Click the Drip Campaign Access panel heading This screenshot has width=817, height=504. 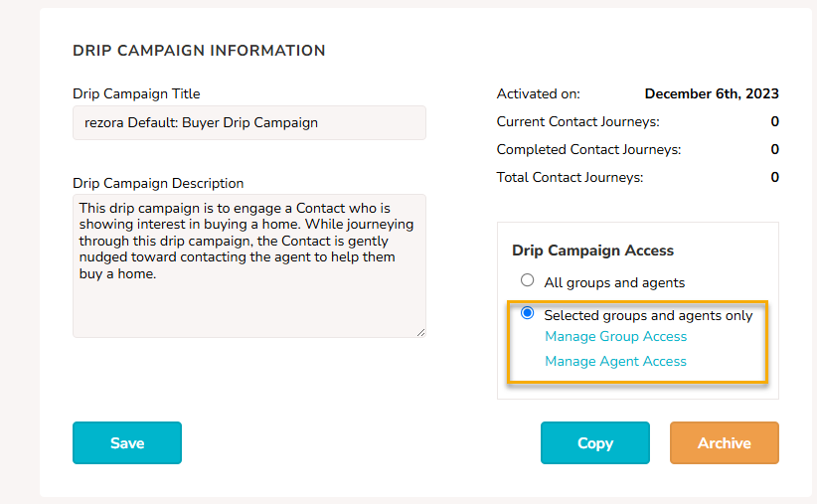(593, 251)
